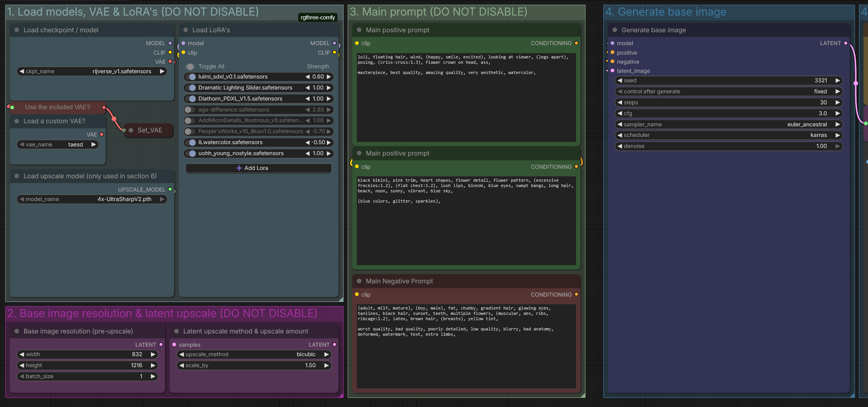Increase the width value with its right arrow
The width and height of the screenshot is (868, 407).
[153, 354]
